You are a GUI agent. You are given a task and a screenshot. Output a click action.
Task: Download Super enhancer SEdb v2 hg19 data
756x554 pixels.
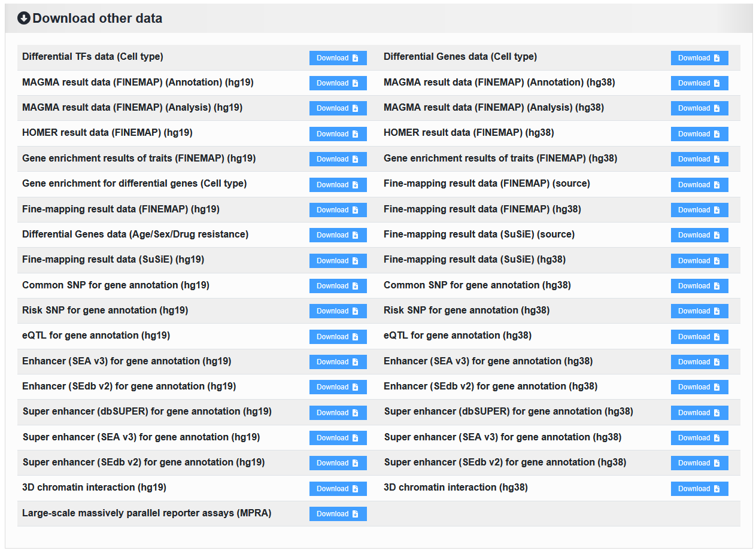tap(338, 463)
